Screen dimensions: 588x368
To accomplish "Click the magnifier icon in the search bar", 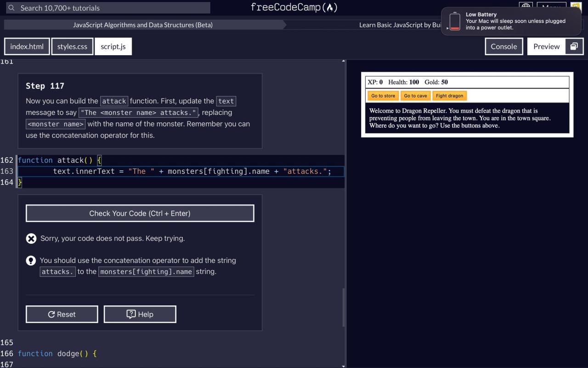I will [x=11, y=8].
